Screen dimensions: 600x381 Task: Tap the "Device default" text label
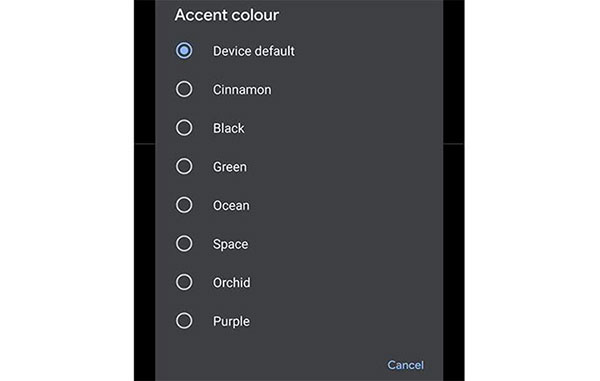coord(254,51)
